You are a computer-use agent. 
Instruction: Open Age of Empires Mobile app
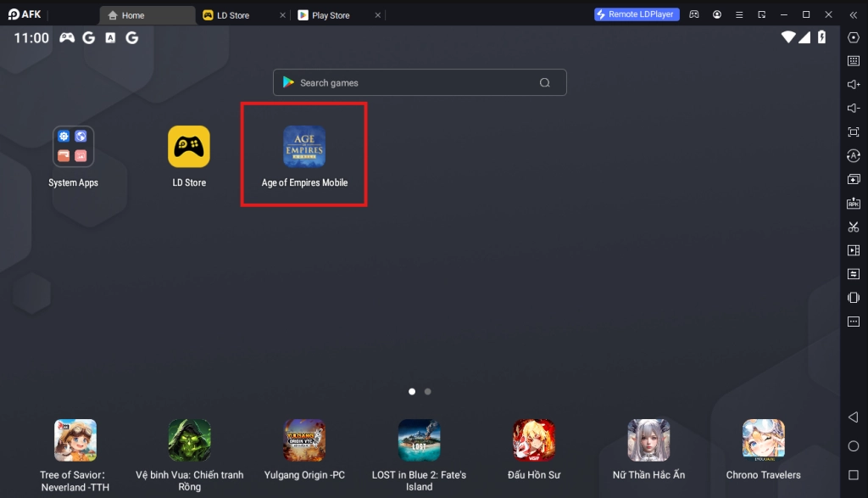click(304, 147)
